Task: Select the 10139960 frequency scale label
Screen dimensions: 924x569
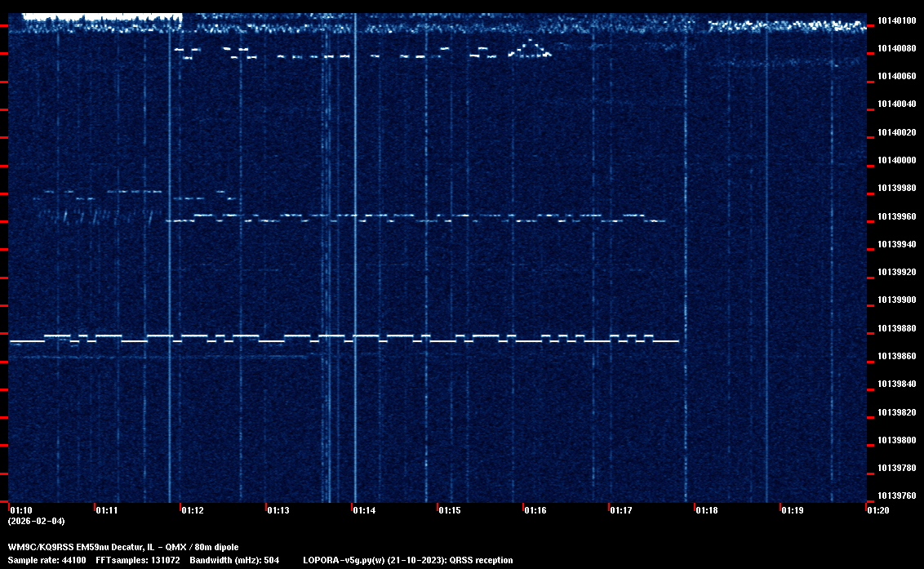Action: (x=895, y=216)
